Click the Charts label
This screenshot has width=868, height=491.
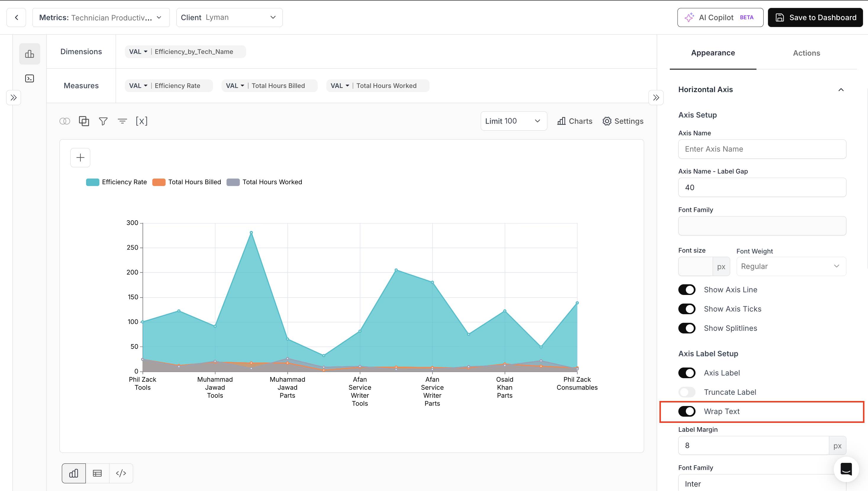point(580,121)
